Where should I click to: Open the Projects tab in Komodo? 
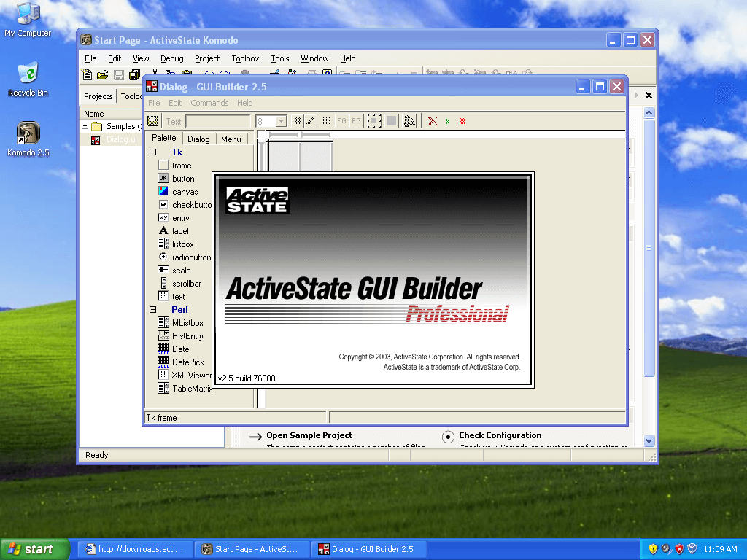pyautogui.click(x=98, y=96)
